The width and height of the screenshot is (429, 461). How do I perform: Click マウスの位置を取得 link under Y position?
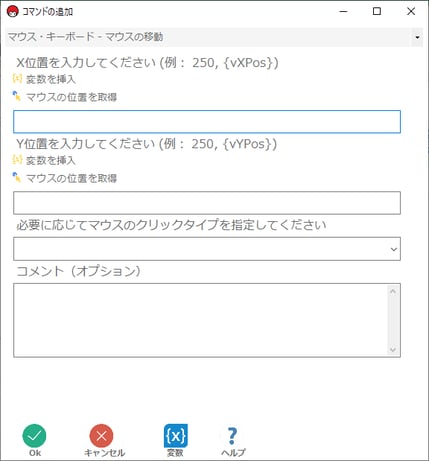(71, 178)
